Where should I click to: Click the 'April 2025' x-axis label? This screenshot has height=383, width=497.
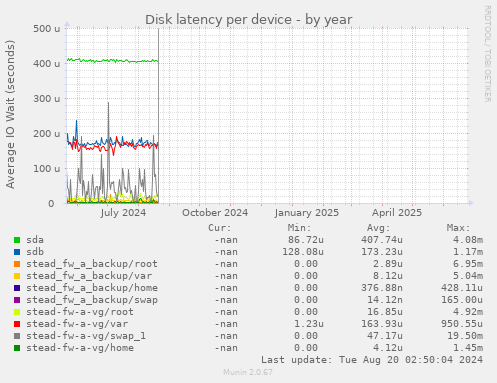[x=397, y=213]
